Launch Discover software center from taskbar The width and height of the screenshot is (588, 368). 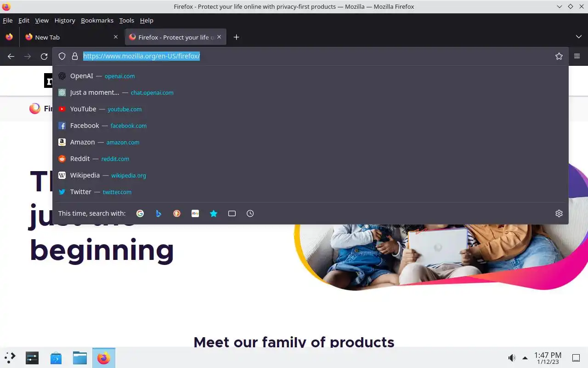point(56,357)
